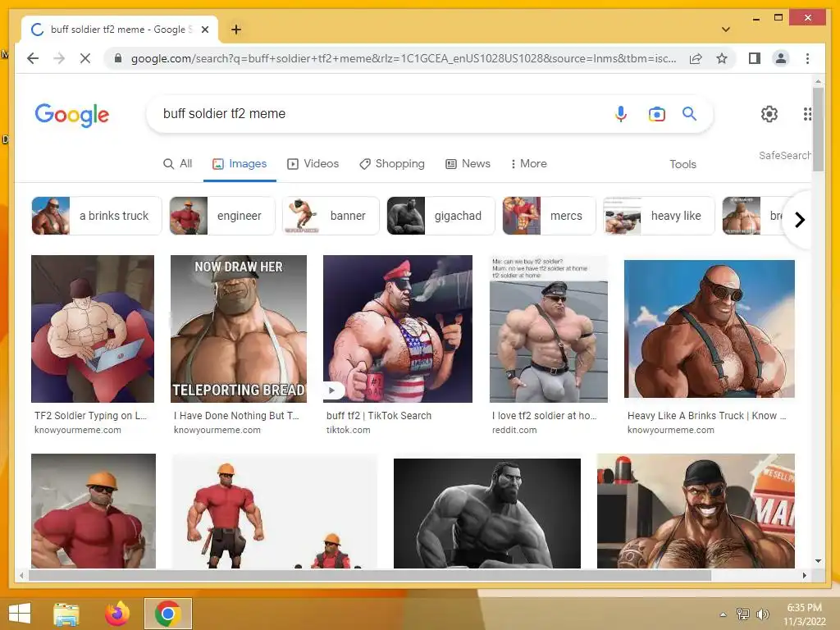Open the Chrome side panel

755,58
